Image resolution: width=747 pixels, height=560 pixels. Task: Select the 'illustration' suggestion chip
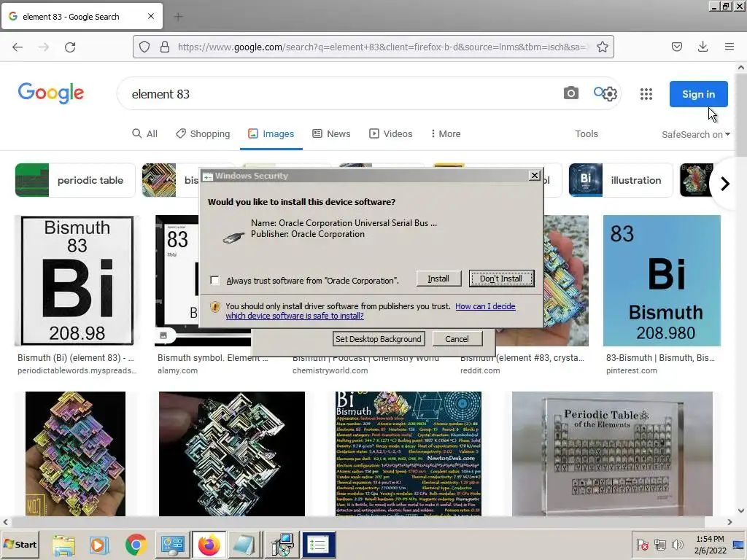(x=620, y=180)
